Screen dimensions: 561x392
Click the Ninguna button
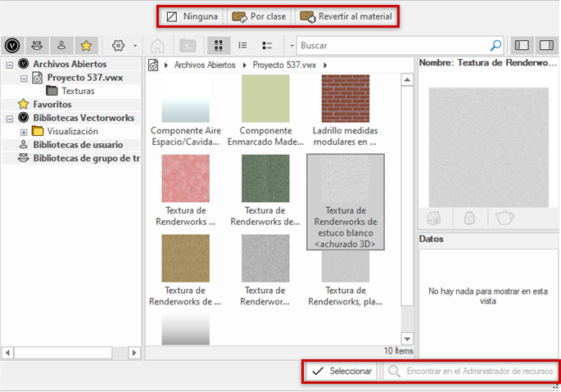click(192, 16)
